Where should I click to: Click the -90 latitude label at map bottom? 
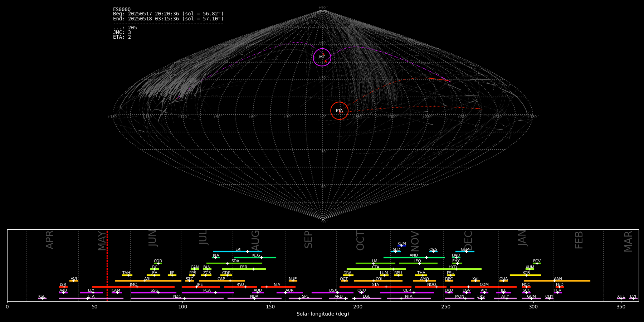(322, 222)
